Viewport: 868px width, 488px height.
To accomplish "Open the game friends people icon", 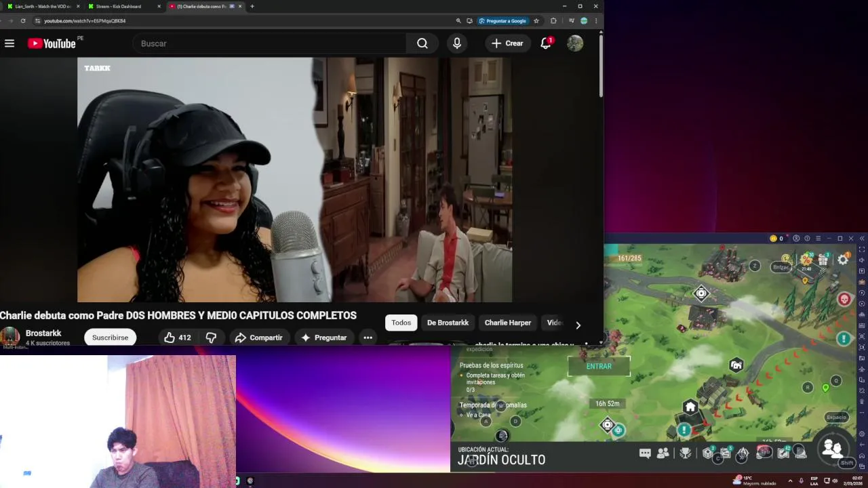I will pos(663,453).
